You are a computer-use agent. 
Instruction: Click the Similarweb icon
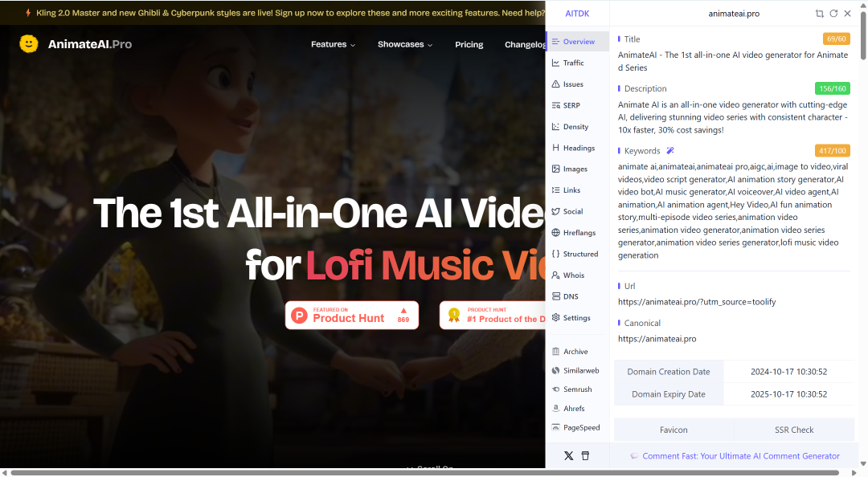tap(556, 370)
